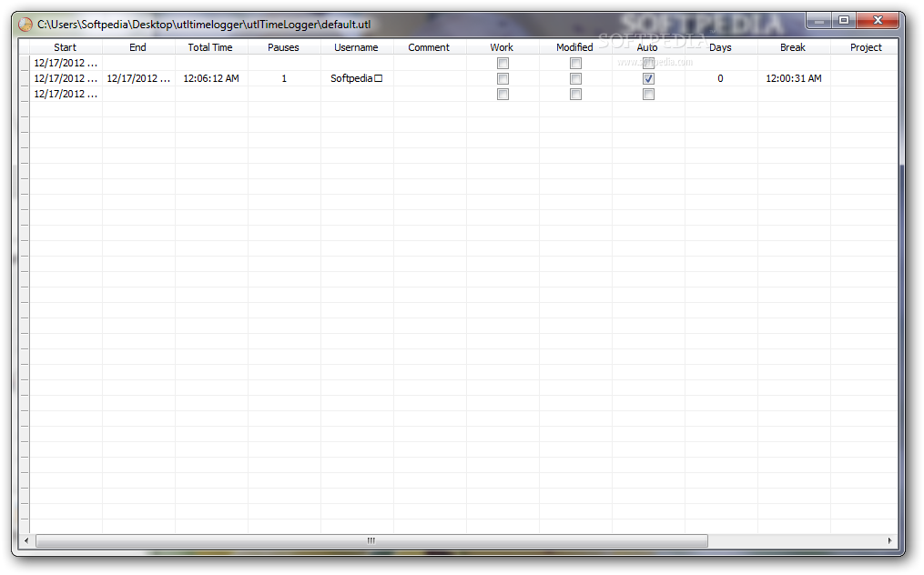This screenshot has height=575, width=924.
Task: Click the Modified column header
Action: 575,47
